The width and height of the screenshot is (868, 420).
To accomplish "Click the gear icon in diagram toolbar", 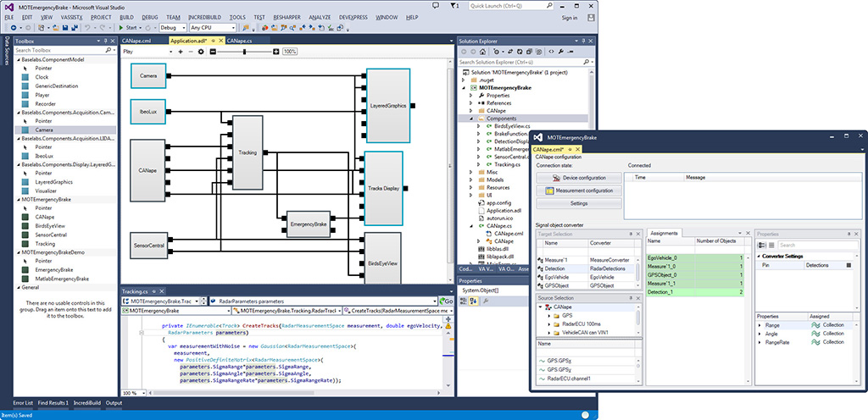I will (201, 52).
